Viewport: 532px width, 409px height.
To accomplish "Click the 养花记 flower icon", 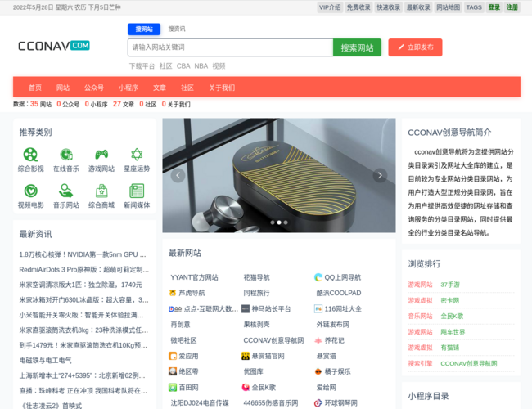I will pyautogui.click(x=318, y=340).
